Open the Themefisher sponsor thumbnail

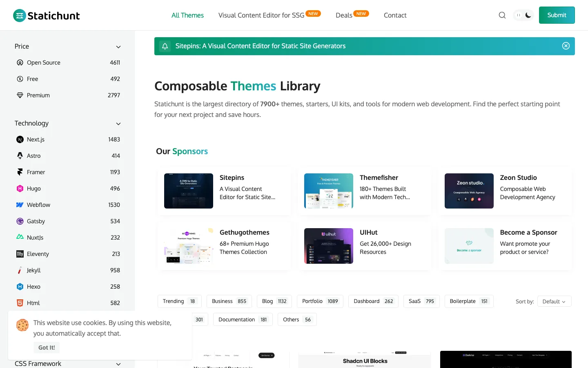[x=329, y=191]
